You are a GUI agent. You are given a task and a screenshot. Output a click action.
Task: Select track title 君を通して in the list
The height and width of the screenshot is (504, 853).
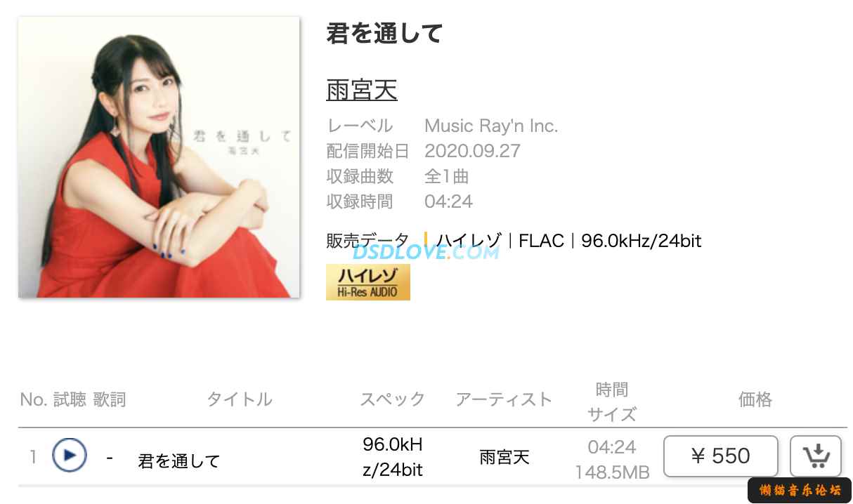coord(179,461)
